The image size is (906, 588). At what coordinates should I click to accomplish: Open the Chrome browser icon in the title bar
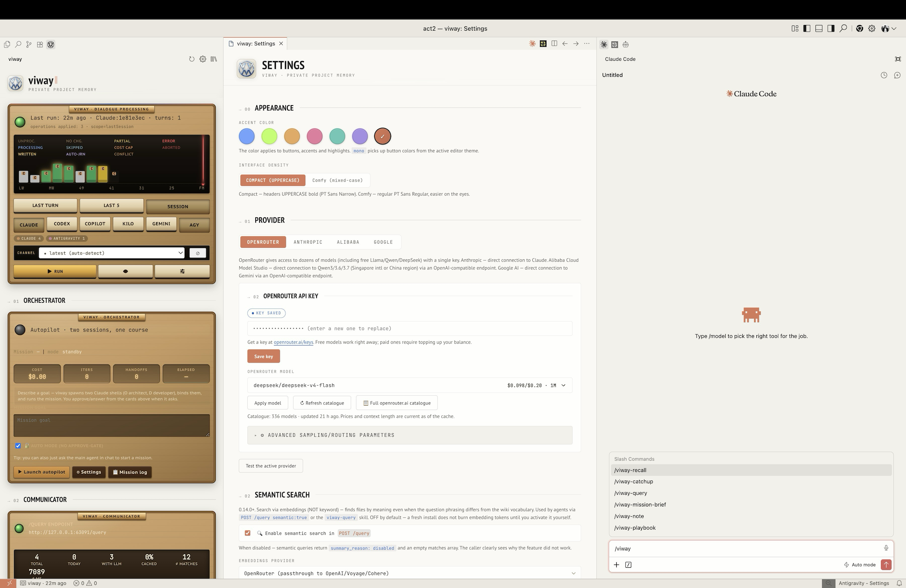click(860, 28)
